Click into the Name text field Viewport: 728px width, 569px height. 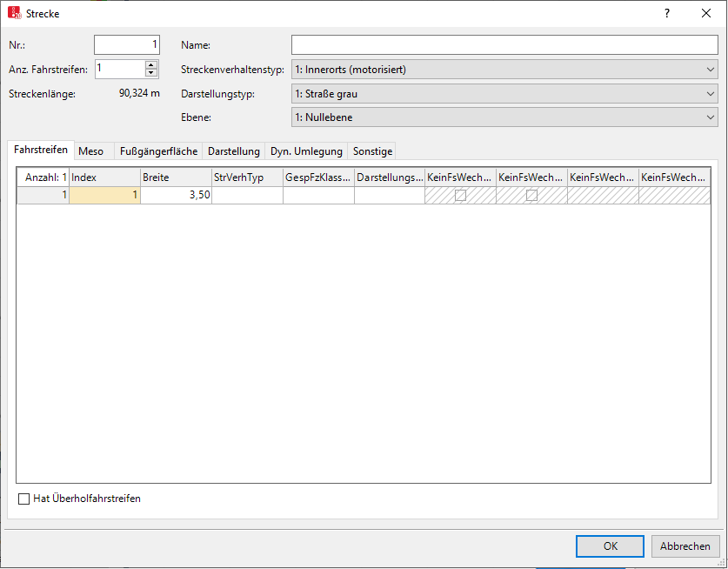click(504, 45)
